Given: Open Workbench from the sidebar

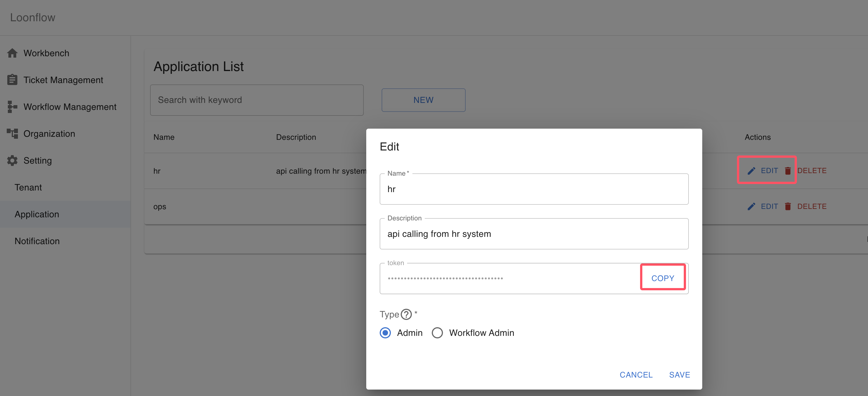Looking at the screenshot, I should [65, 53].
